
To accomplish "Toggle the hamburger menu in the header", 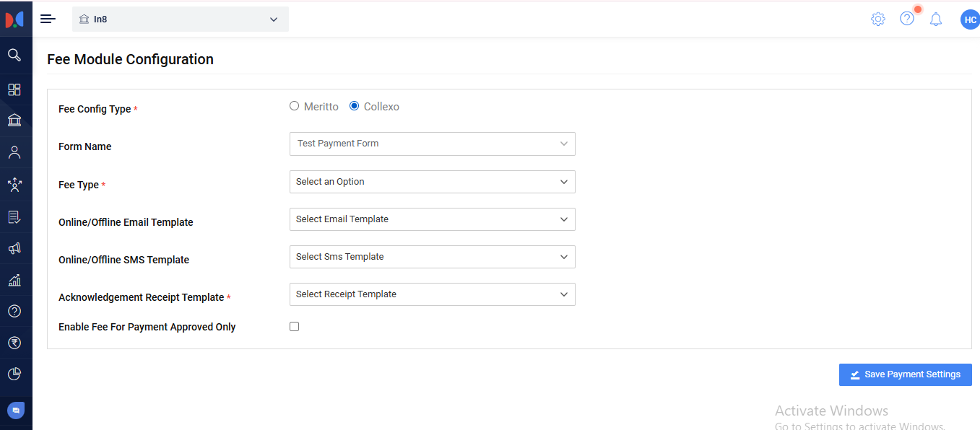I will click(48, 19).
